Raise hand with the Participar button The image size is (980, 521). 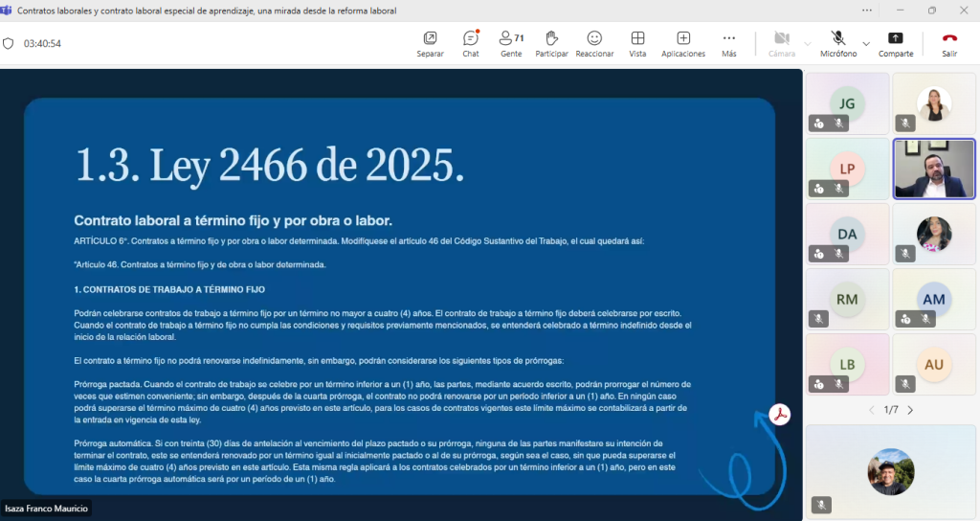click(551, 43)
